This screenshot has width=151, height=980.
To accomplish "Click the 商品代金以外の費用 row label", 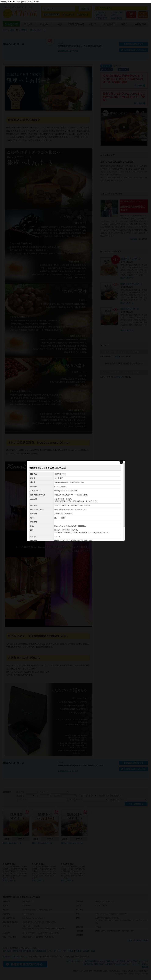I will 38,495.
